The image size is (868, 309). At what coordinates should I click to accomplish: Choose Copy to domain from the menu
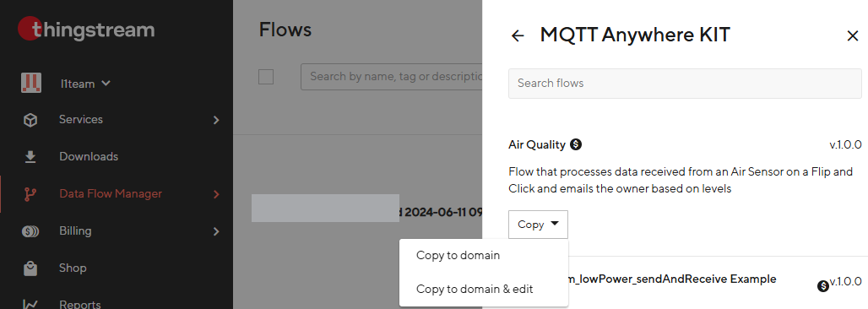(x=458, y=255)
